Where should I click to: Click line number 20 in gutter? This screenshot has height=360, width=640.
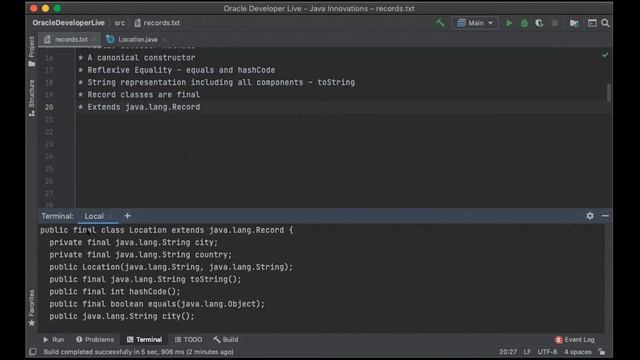pos(49,107)
